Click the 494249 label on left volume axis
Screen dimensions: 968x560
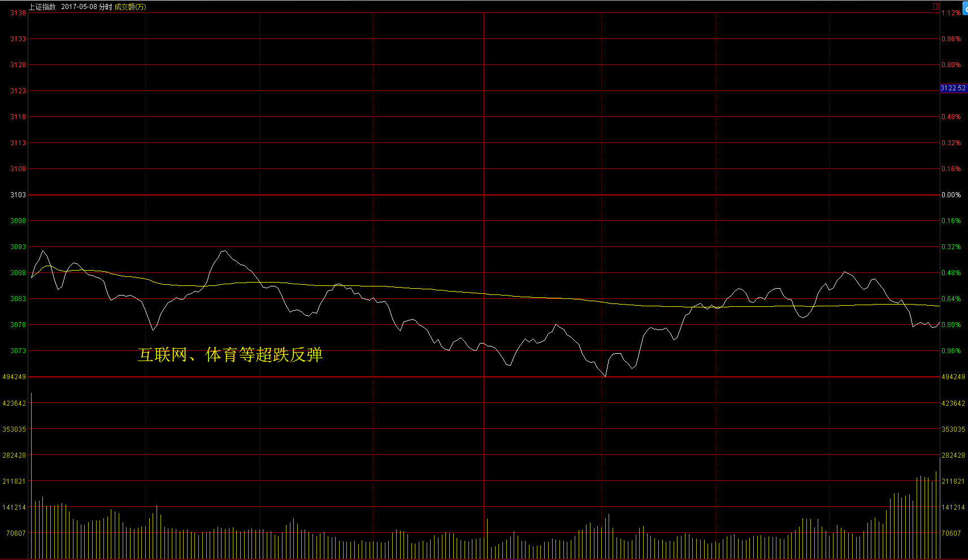tap(14, 377)
